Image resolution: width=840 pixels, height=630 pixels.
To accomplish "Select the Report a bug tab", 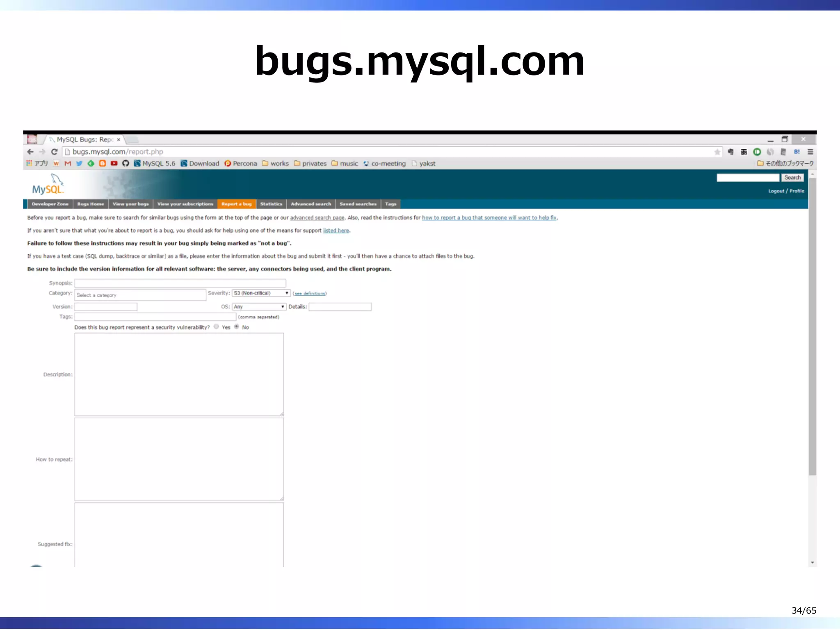I will coord(237,204).
